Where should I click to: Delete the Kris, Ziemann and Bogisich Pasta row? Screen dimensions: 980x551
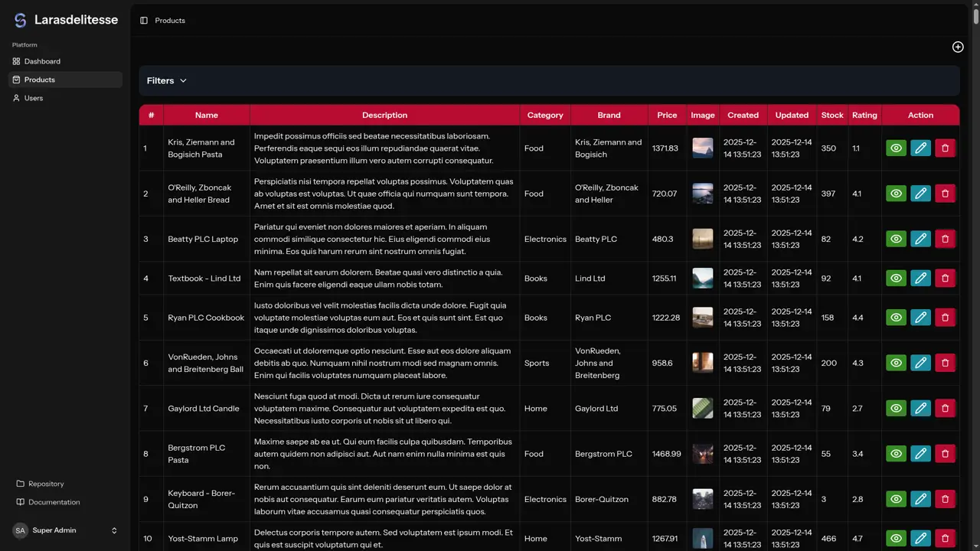pyautogui.click(x=945, y=148)
